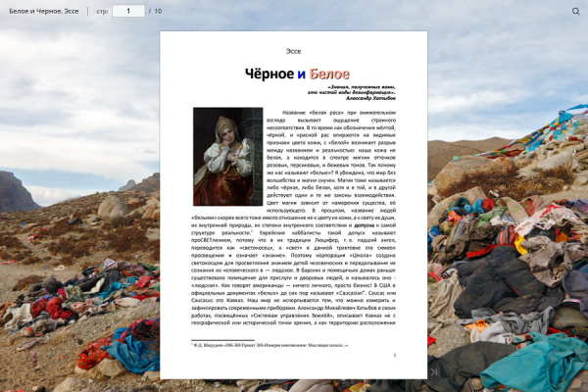Click the page number input field
The image size is (588, 392).
[x=128, y=11]
